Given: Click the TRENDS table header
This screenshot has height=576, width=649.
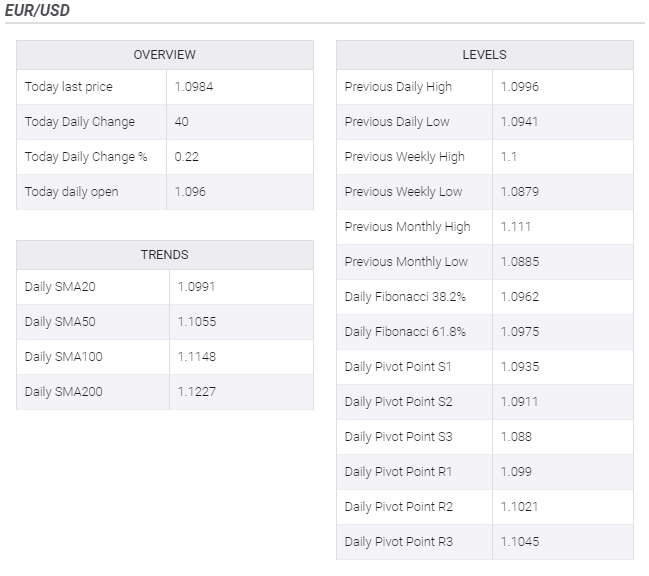Looking at the screenshot, I should (165, 255).
